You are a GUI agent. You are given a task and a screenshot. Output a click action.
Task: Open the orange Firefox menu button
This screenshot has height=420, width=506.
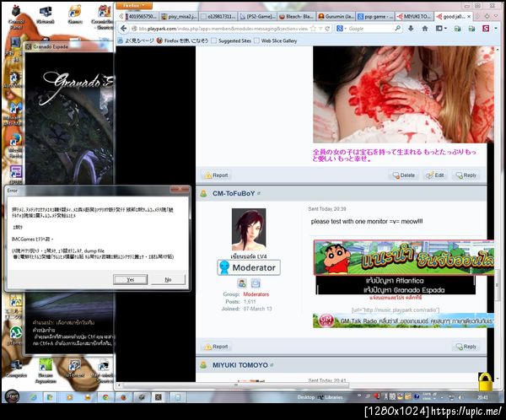(x=133, y=5)
